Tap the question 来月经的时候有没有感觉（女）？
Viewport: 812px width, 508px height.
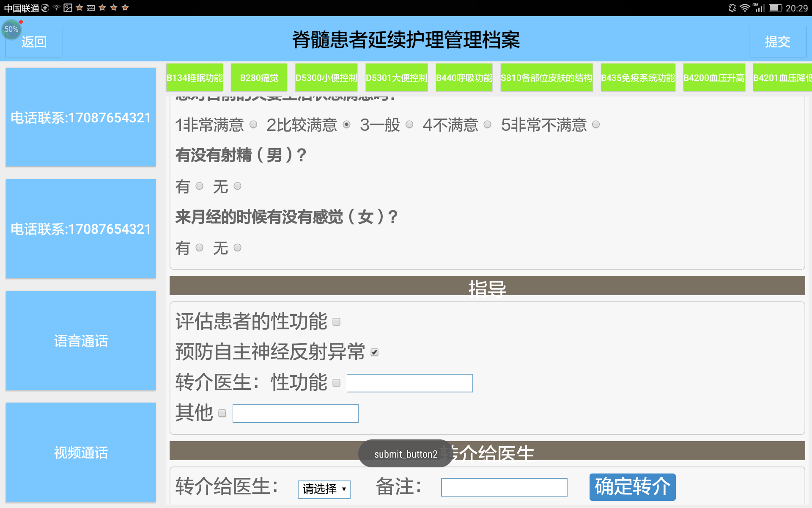click(x=286, y=217)
